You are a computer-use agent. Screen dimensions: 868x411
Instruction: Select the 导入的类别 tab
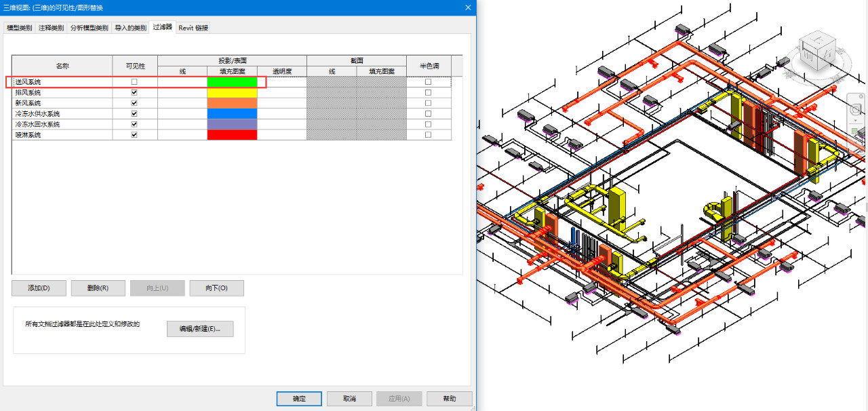pyautogui.click(x=131, y=28)
